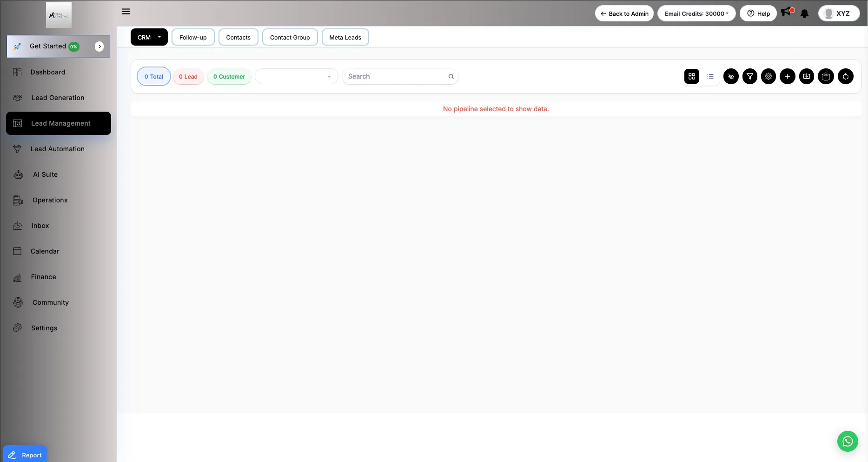Open the empty pipeline selector dropdown
The height and width of the screenshot is (462, 868).
pos(296,76)
